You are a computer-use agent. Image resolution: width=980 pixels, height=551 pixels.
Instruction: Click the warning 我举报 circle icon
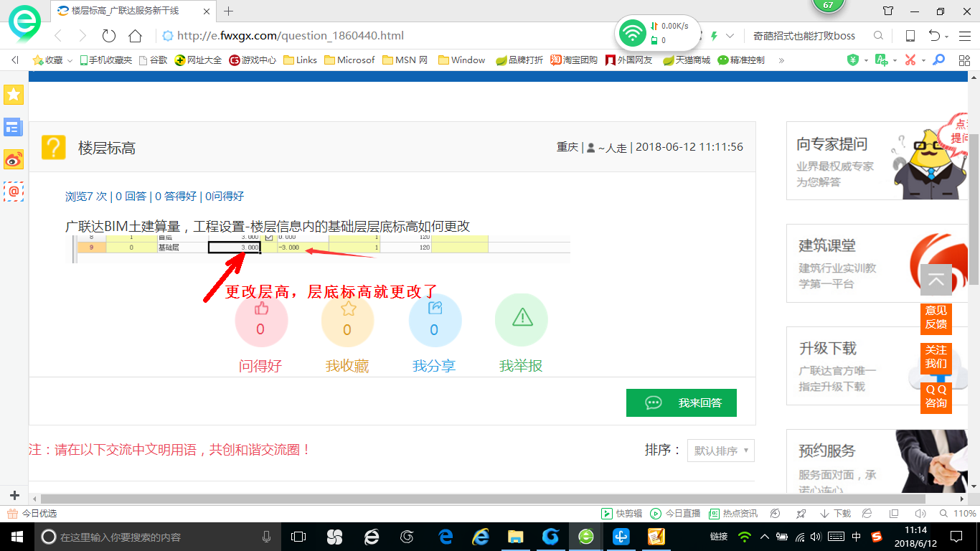(522, 320)
